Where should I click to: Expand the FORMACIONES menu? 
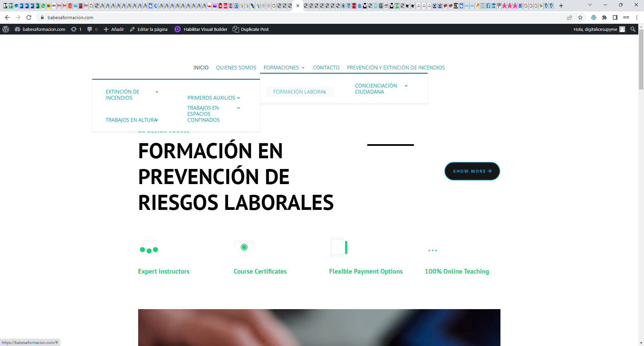pos(284,68)
